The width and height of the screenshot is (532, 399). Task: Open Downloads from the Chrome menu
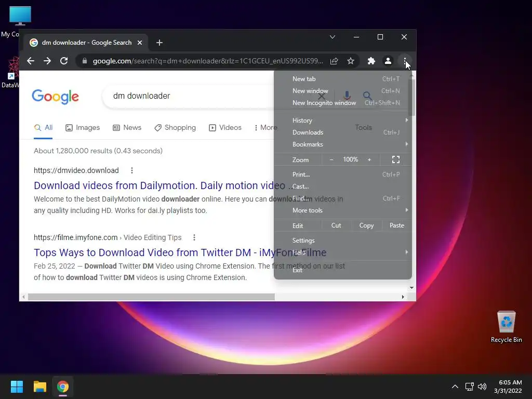[x=343, y=132]
